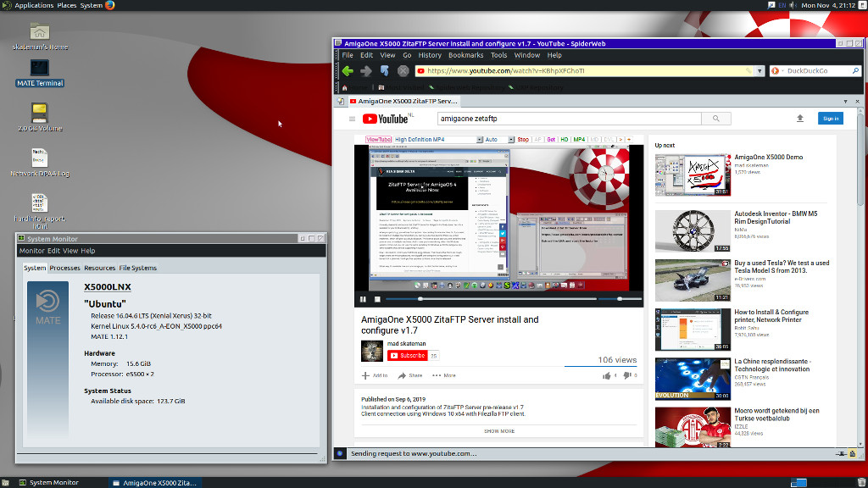Viewport: 868px width, 488px height.
Task: Click the YouTube search magnifier button
Action: 715,119
